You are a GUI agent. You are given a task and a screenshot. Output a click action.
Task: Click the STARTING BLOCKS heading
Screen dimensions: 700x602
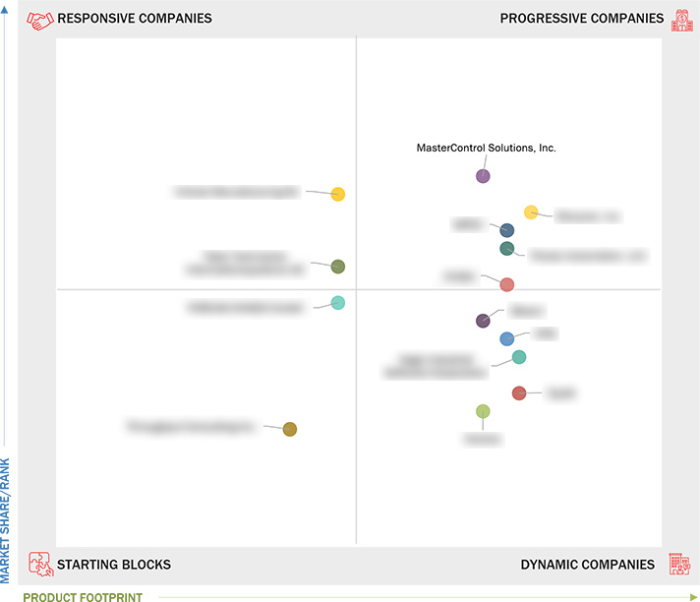tap(114, 565)
